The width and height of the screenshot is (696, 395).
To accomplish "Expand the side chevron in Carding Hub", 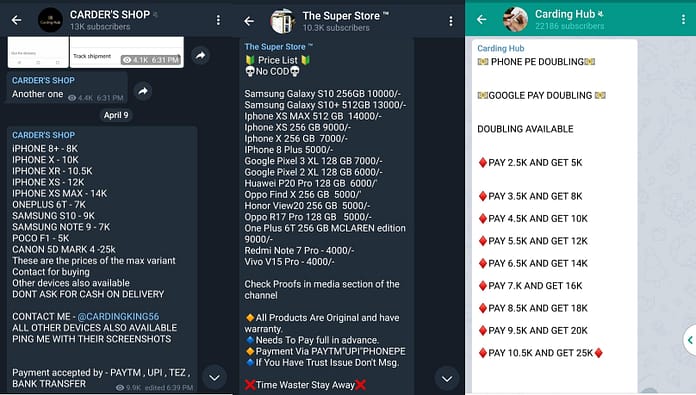I will 689,340.
